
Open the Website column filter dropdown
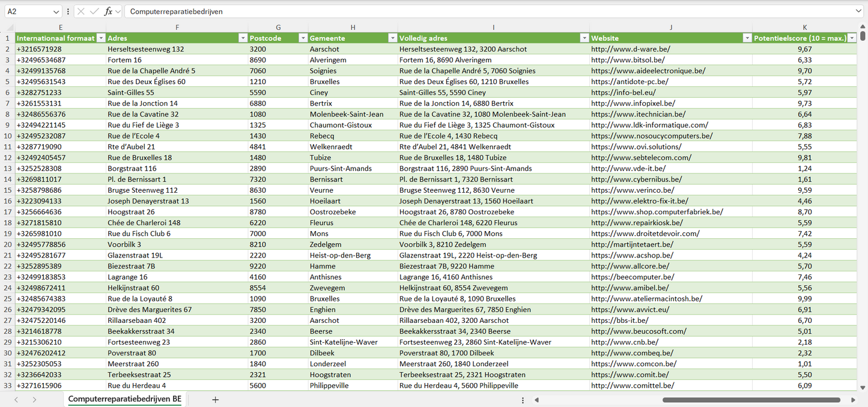click(x=747, y=38)
